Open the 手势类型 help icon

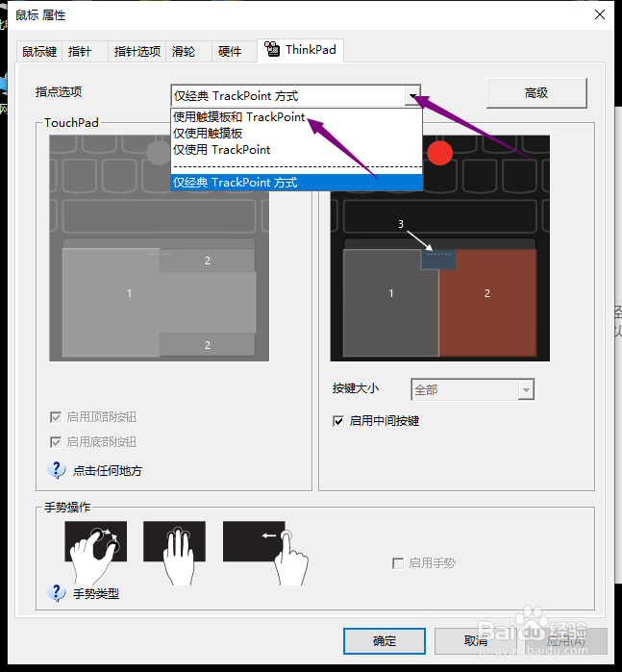pyautogui.click(x=56, y=593)
